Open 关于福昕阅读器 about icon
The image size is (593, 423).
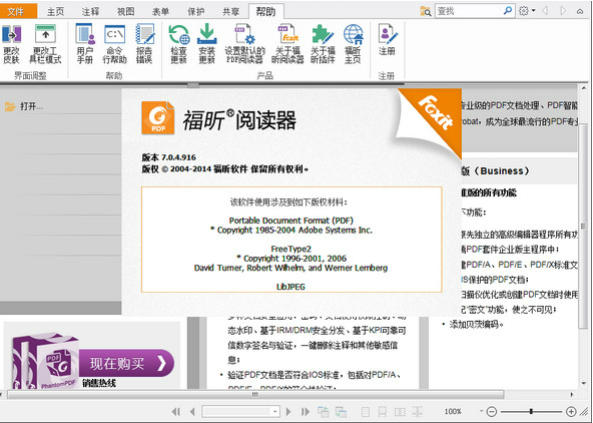click(287, 44)
